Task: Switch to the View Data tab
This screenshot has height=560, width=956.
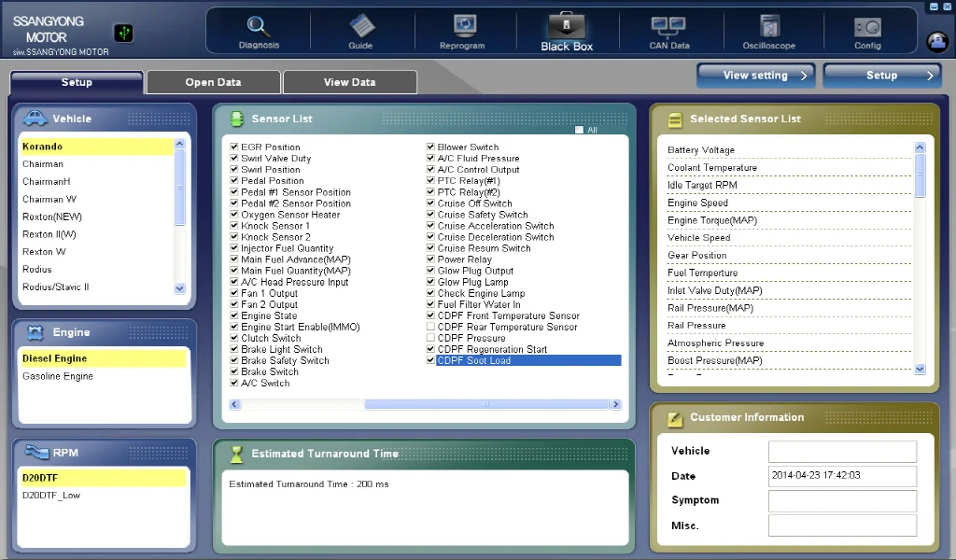Action: 350,82
